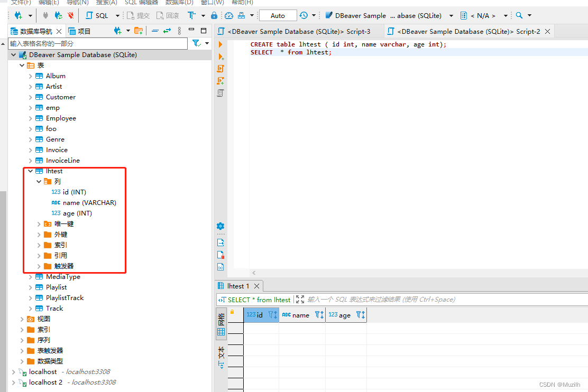588x392 pixels.
Task: Click the table name filter input field
Action: click(x=97, y=43)
